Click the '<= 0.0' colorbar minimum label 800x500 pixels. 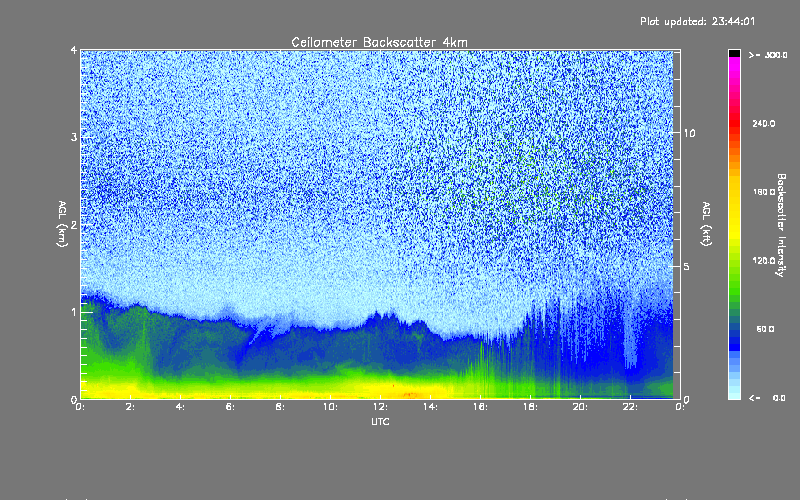pyautogui.click(x=767, y=397)
